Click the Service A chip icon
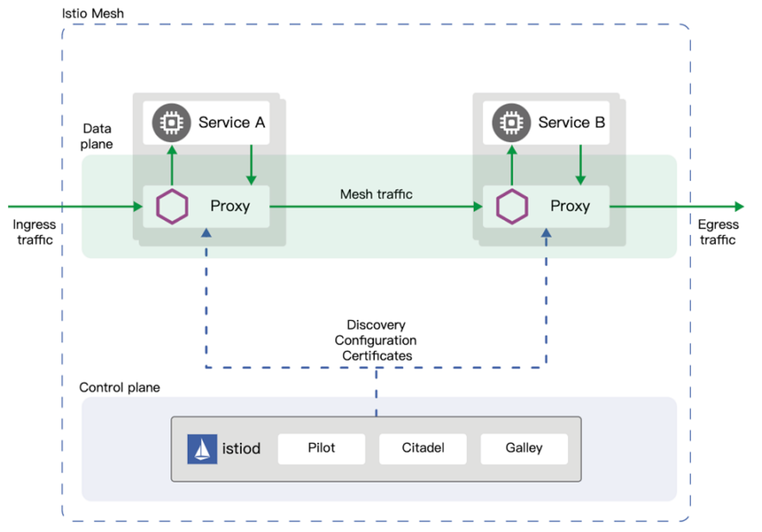 click(171, 123)
